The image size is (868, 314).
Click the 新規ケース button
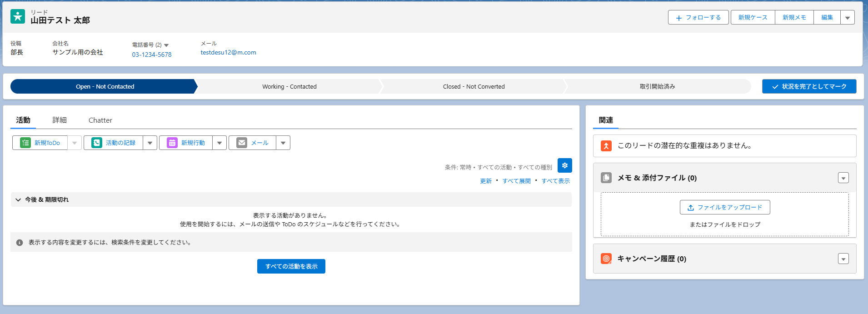(753, 18)
